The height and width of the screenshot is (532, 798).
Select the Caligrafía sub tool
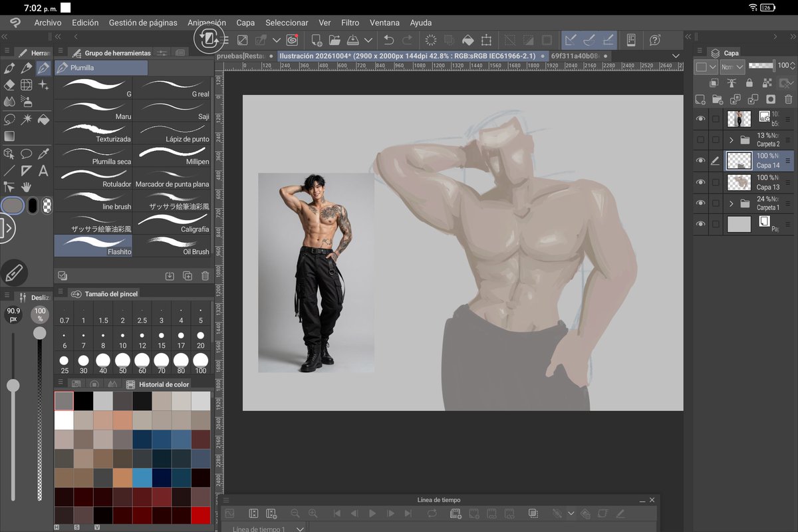[172, 223]
